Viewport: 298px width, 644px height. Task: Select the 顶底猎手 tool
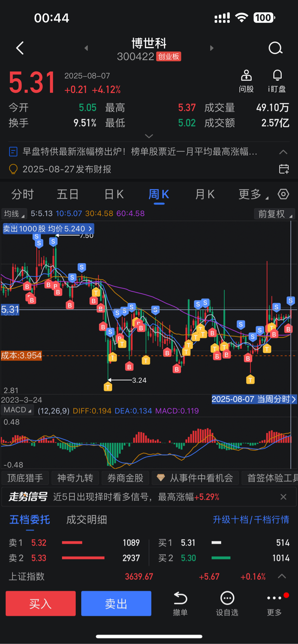(25, 478)
